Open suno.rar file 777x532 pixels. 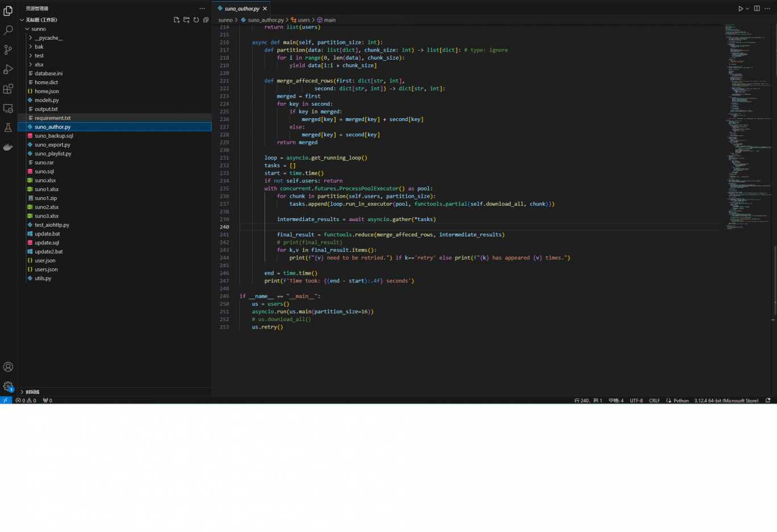tap(114, 163)
